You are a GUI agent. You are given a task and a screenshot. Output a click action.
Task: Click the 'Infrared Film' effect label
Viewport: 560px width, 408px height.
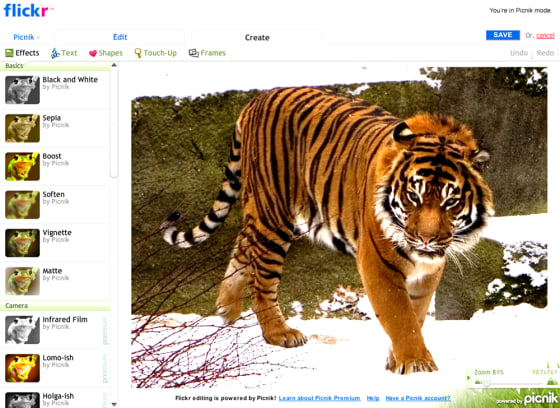[x=65, y=319]
